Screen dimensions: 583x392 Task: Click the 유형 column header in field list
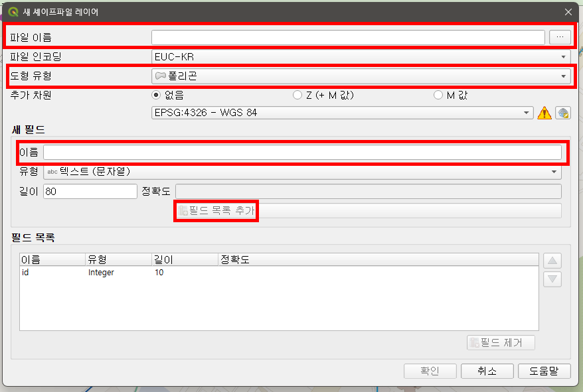click(119, 259)
